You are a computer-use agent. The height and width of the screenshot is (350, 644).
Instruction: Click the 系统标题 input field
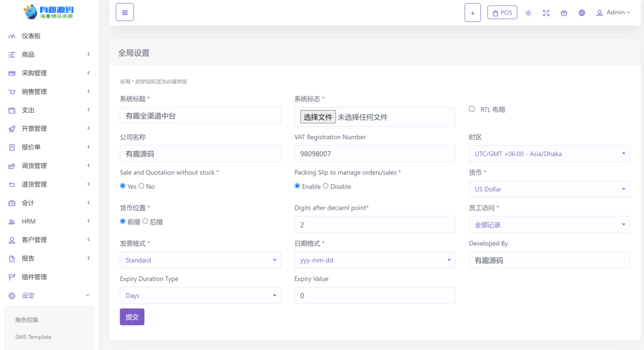(200, 115)
